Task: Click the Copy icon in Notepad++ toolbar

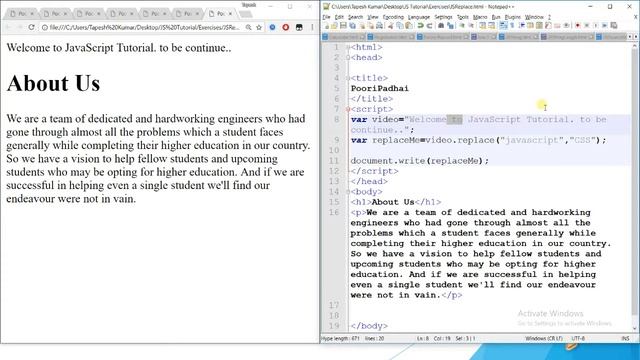Action: [x=400, y=26]
